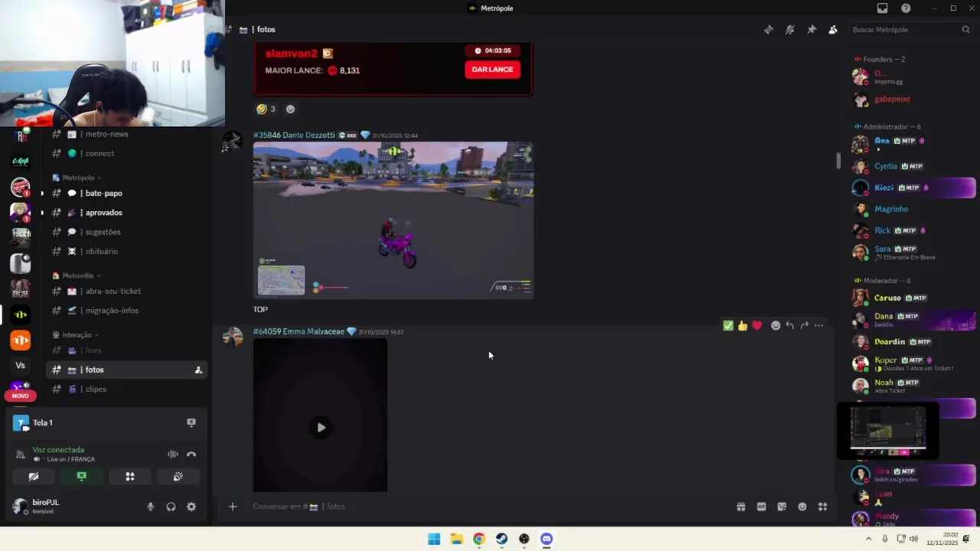Open attachment plus button in message bar
This screenshot has width=980, height=551.
[x=233, y=507]
